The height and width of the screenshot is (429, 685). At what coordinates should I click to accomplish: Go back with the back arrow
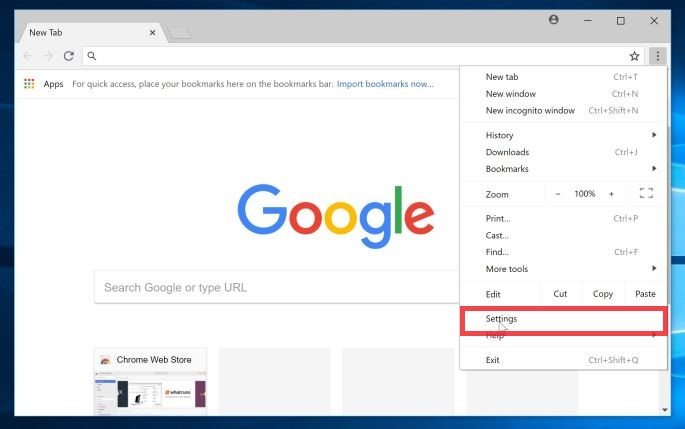(x=28, y=56)
